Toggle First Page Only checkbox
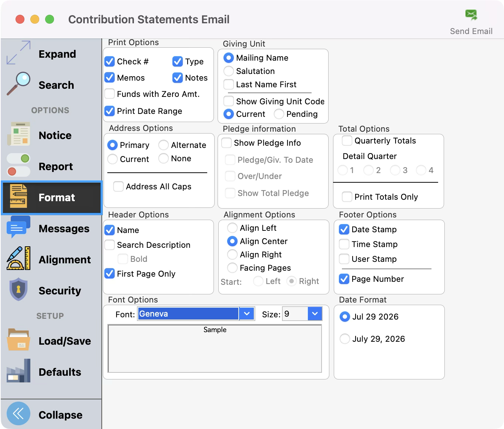504x429 pixels. pyautogui.click(x=110, y=274)
